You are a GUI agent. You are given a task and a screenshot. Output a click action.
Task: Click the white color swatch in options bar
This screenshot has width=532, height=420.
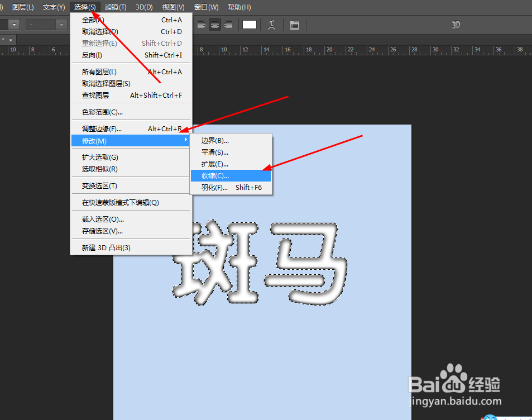249,25
